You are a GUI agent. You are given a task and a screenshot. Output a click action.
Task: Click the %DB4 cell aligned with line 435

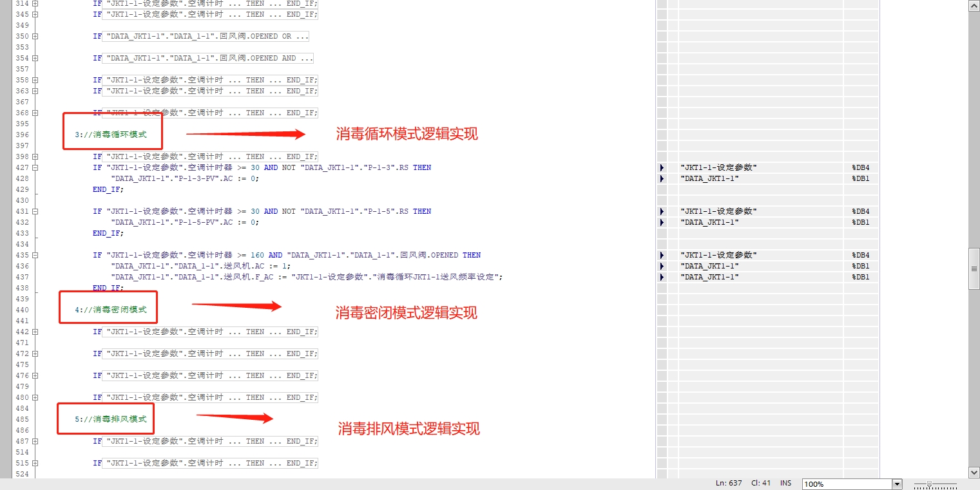coord(860,255)
